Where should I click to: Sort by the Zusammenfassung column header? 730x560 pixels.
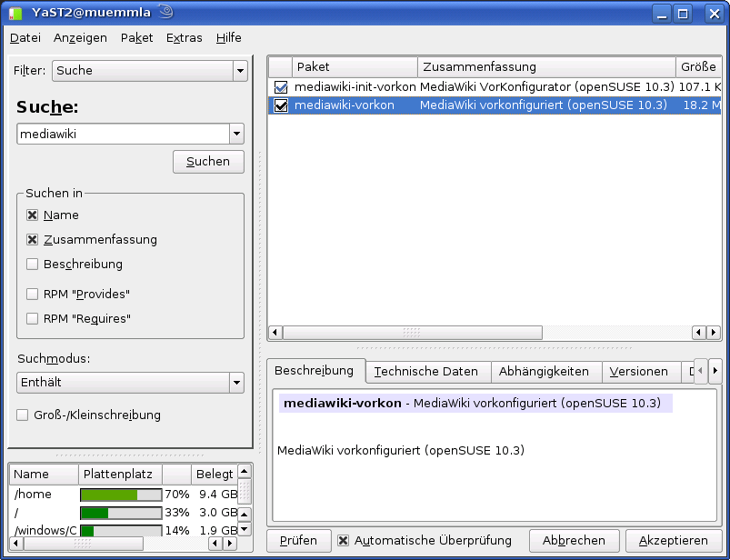[546, 67]
